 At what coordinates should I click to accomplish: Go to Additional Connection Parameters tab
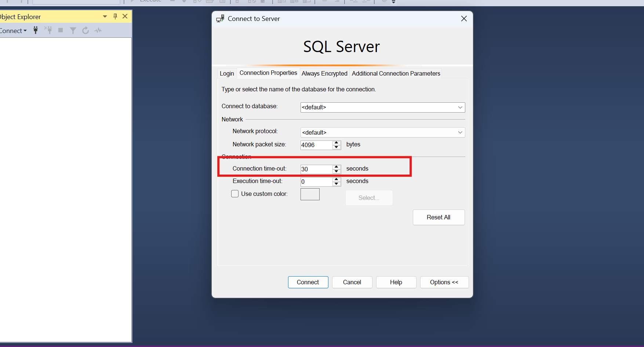coord(396,73)
